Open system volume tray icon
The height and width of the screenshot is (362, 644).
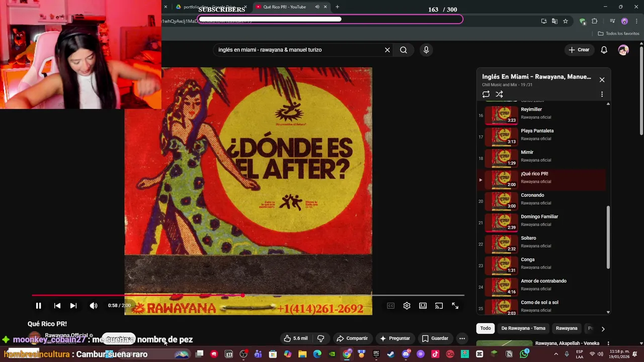pos(600,354)
